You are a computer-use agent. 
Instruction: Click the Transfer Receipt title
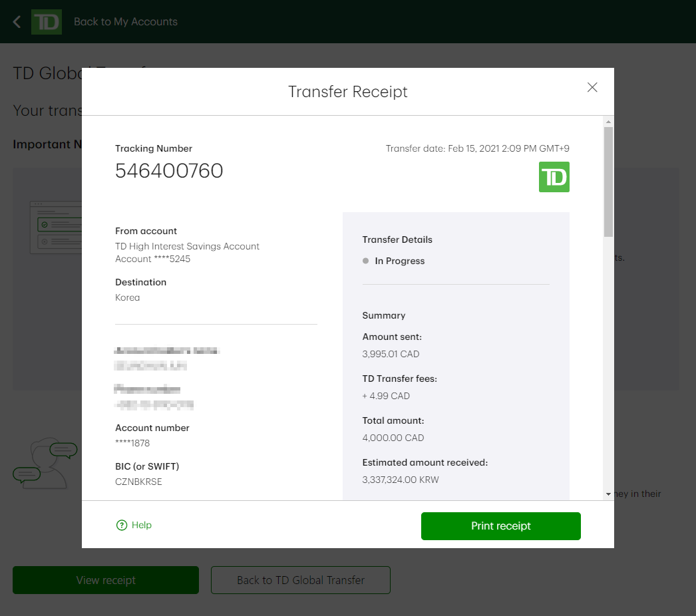(x=347, y=91)
